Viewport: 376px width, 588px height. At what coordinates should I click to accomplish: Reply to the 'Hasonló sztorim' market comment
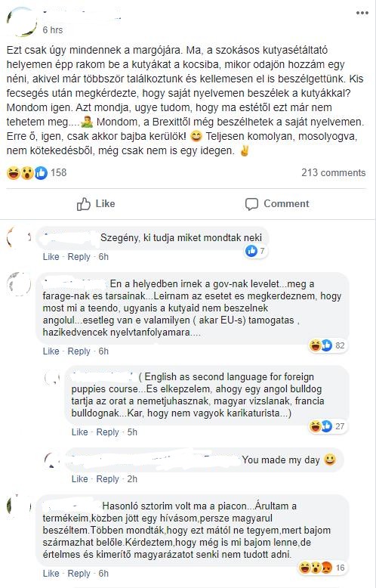(x=79, y=574)
